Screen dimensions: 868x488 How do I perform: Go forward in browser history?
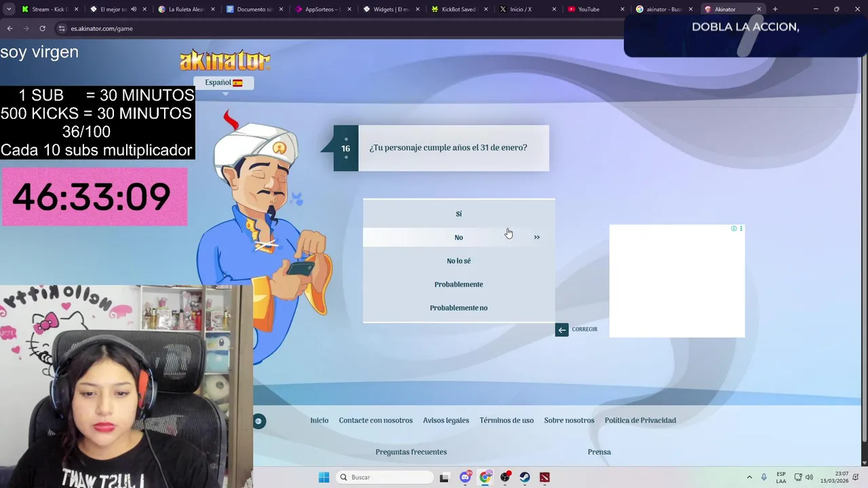click(x=26, y=28)
